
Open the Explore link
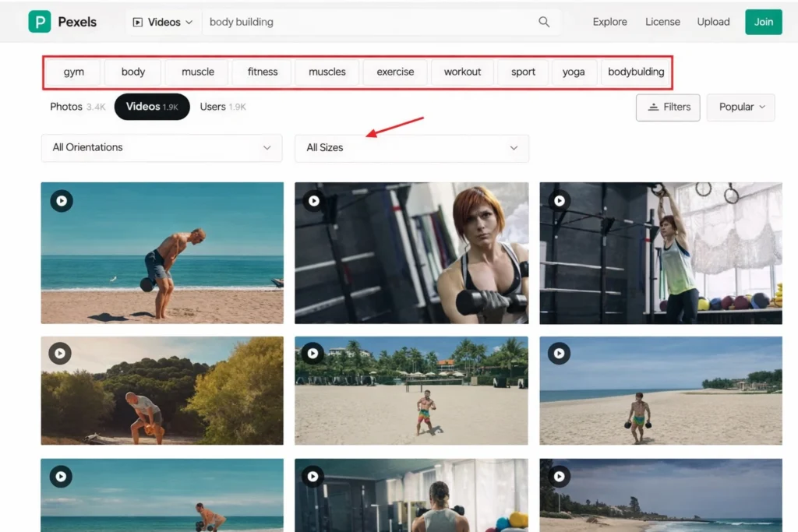(609, 22)
